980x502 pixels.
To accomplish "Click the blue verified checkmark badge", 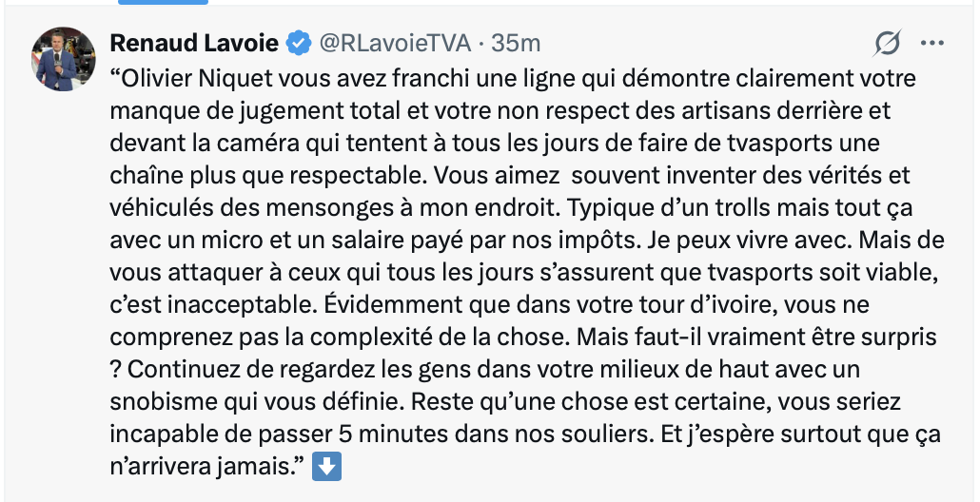I will coord(298,43).
